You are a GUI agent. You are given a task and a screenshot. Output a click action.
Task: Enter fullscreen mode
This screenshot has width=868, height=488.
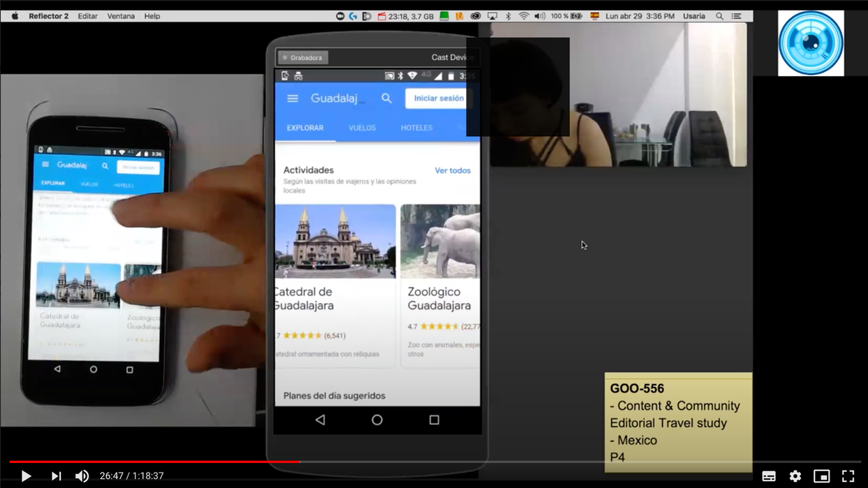click(848, 476)
